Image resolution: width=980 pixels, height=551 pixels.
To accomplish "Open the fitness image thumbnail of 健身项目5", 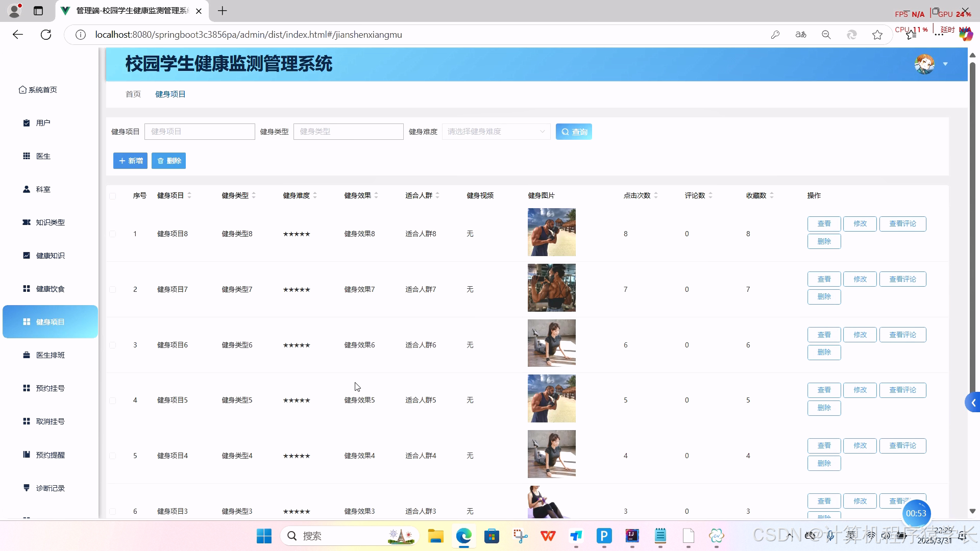I will click(551, 398).
